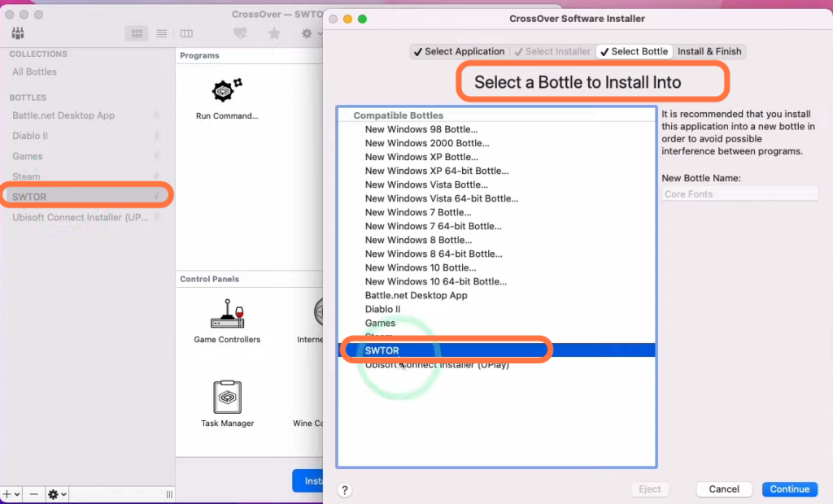Screen dimensions: 833x504
Task: Click the Continue button
Action: click(x=789, y=489)
